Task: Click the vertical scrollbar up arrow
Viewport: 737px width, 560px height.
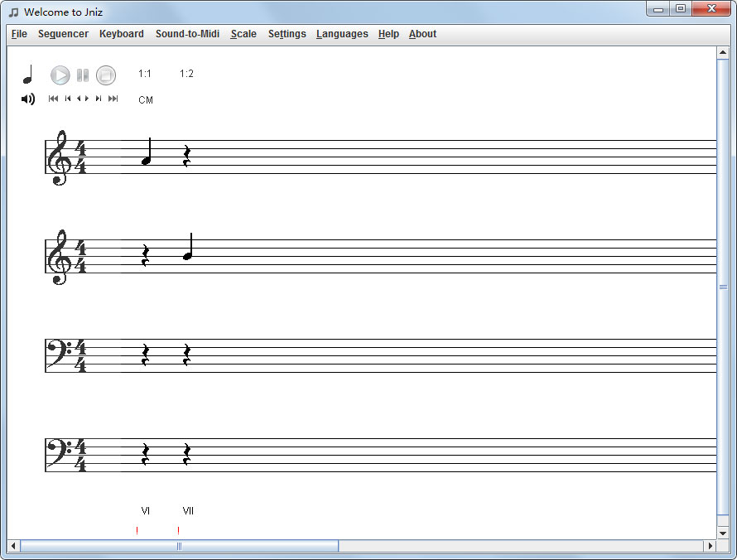Action: [x=723, y=53]
